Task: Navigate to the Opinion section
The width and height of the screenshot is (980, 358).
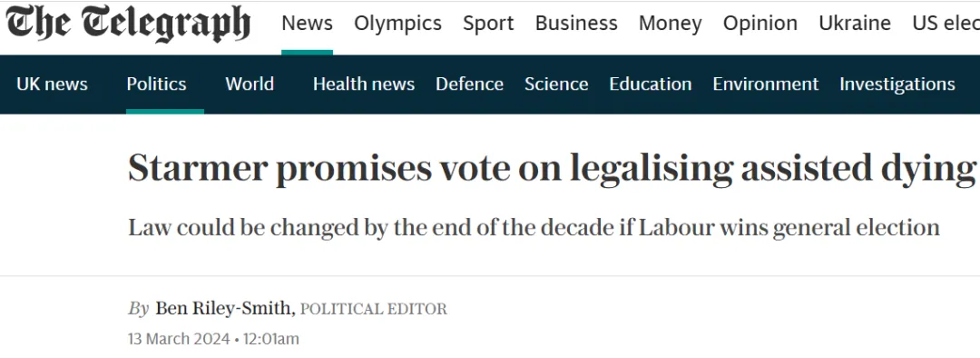Action: [x=760, y=24]
